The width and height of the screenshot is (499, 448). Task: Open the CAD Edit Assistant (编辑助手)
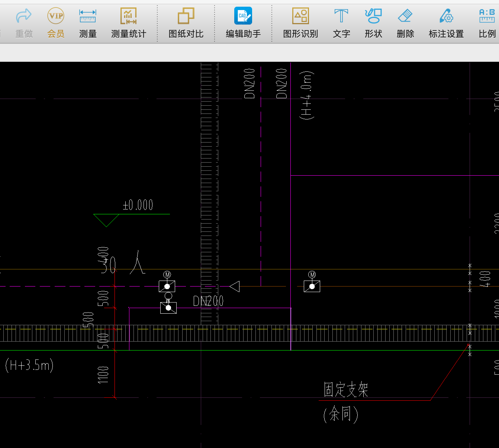pos(243,16)
